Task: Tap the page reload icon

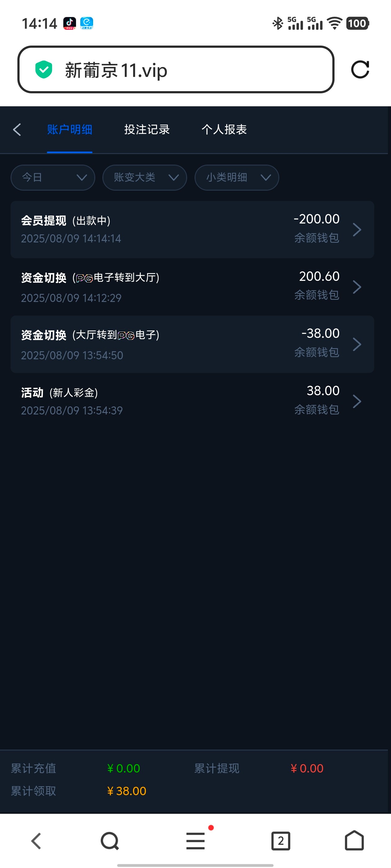Action: (360, 70)
